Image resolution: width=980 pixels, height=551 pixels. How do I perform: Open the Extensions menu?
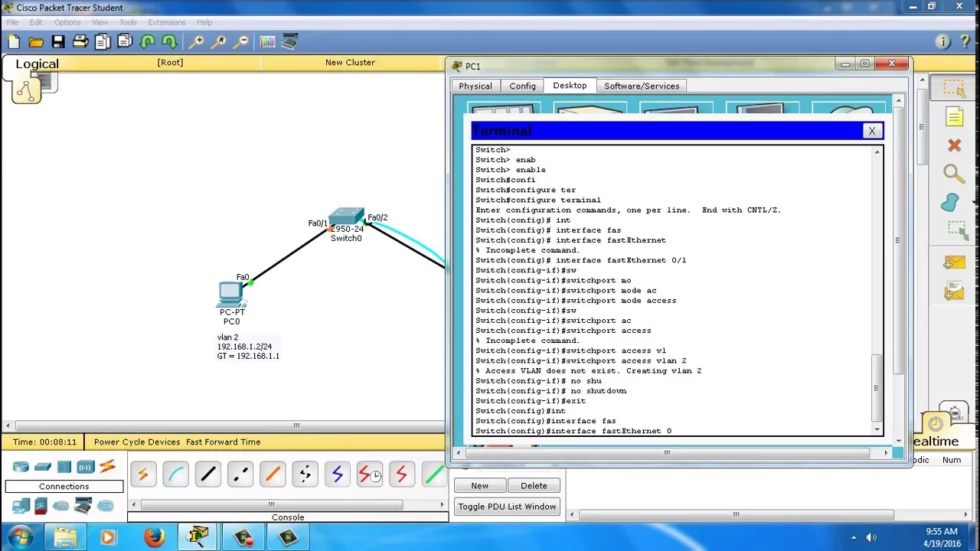(x=167, y=22)
